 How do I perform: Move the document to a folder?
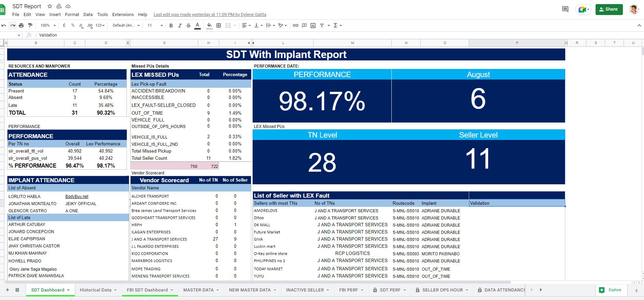(x=59, y=6)
